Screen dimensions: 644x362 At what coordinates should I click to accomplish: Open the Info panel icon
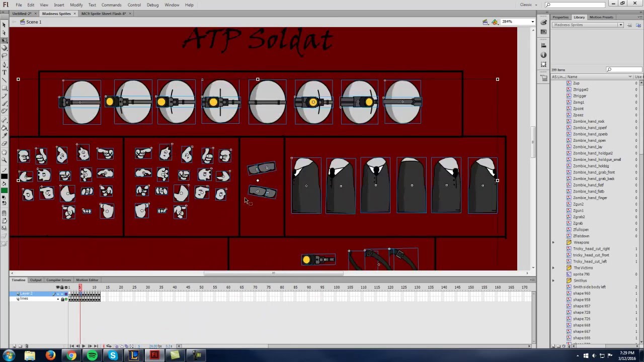click(x=543, y=55)
